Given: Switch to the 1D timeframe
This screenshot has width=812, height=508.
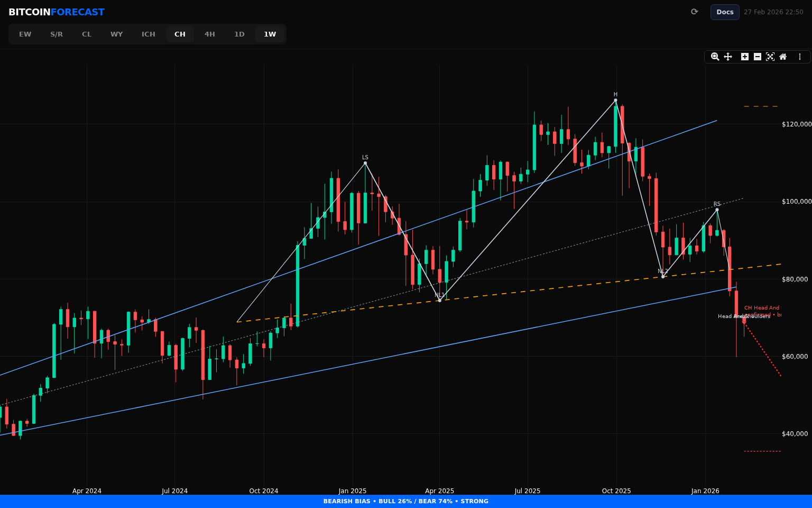Looking at the screenshot, I should tap(239, 34).
